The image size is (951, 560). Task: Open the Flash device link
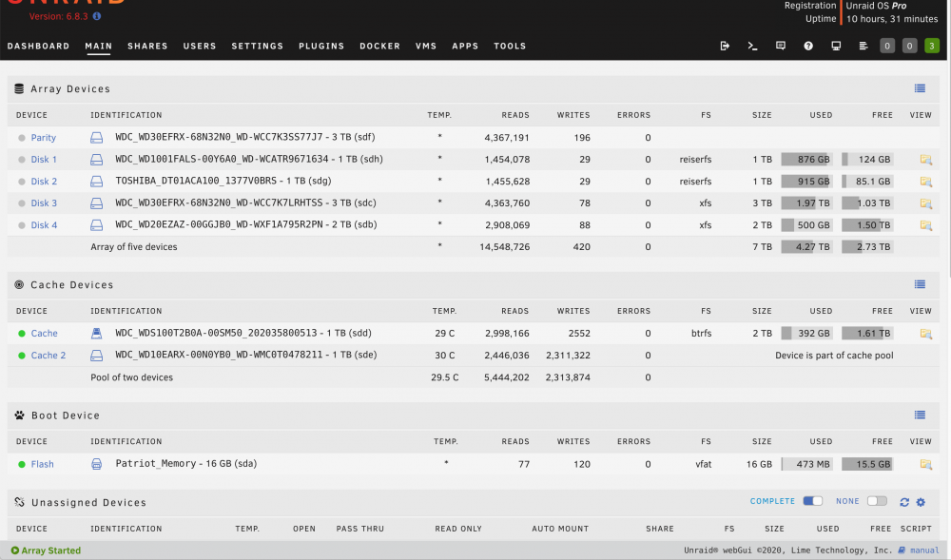pos(43,464)
